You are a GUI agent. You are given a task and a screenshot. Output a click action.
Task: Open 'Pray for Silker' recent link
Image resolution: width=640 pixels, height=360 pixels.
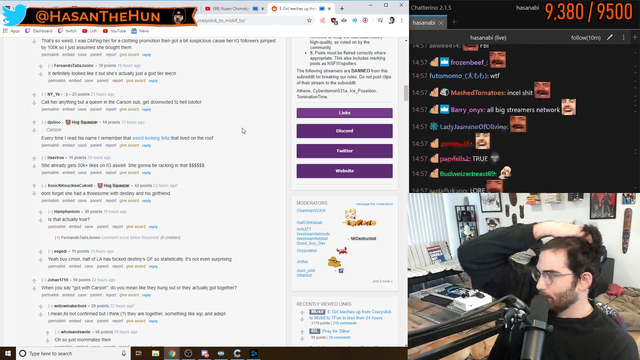pyautogui.click(x=336, y=331)
